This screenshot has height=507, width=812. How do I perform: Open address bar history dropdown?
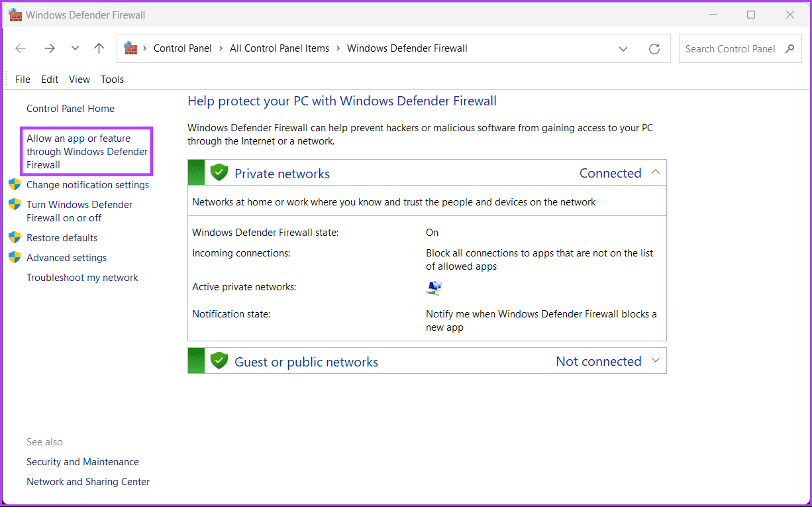[x=623, y=48]
